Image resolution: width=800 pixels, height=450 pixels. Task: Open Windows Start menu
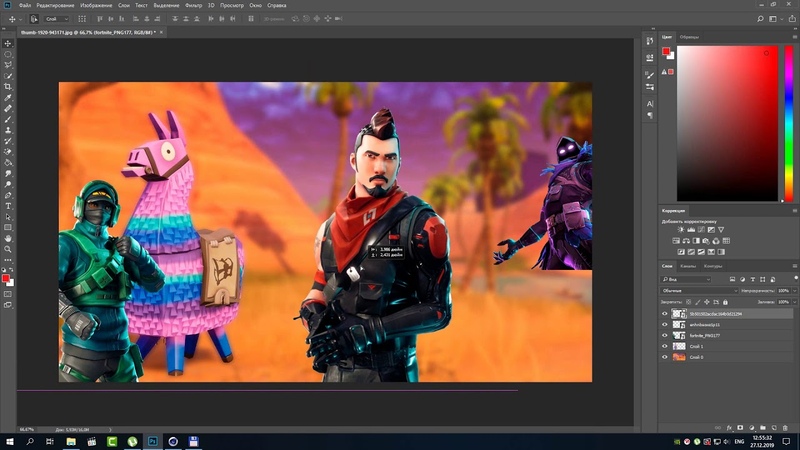9,441
